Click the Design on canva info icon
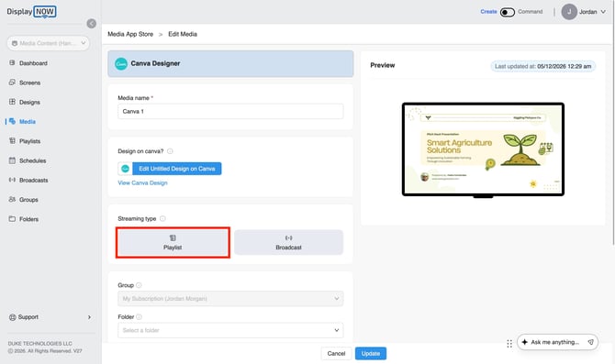This screenshot has height=364, width=615. (170, 151)
